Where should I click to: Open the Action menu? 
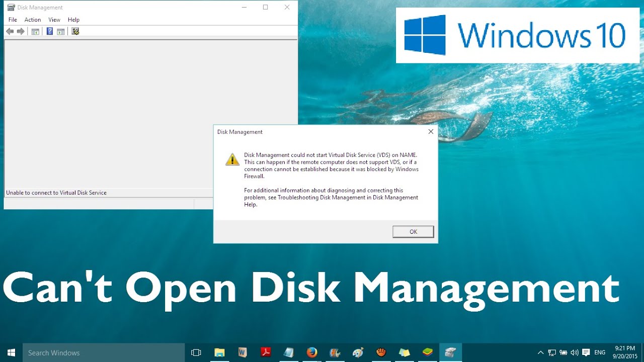pos(33,20)
